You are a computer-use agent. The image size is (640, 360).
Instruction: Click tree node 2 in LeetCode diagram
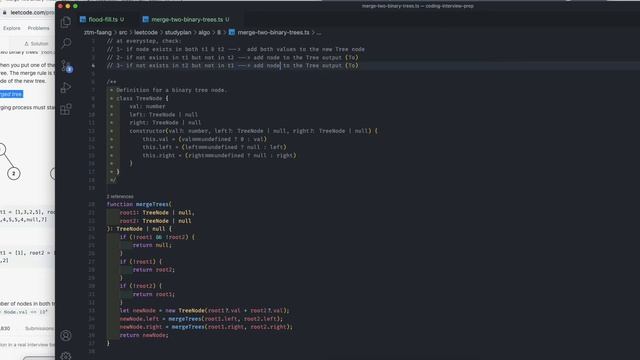tap(13, 173)
